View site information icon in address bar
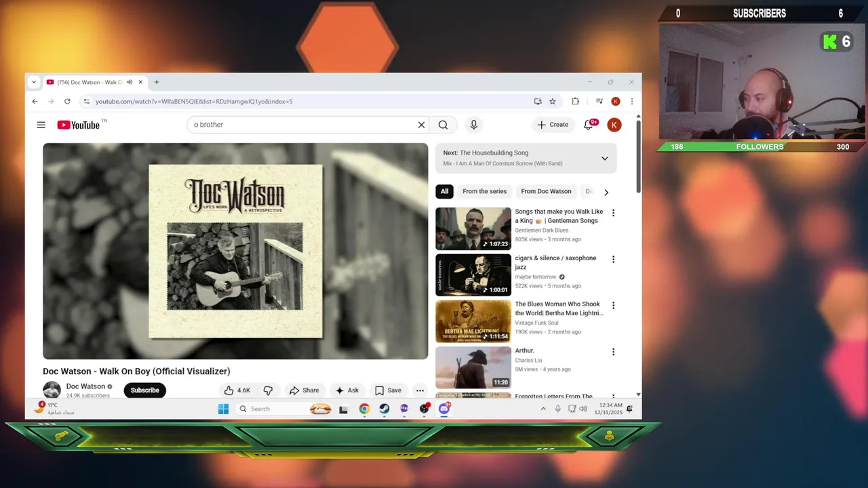Screen dimensions: 868x488 pos(86,102)
